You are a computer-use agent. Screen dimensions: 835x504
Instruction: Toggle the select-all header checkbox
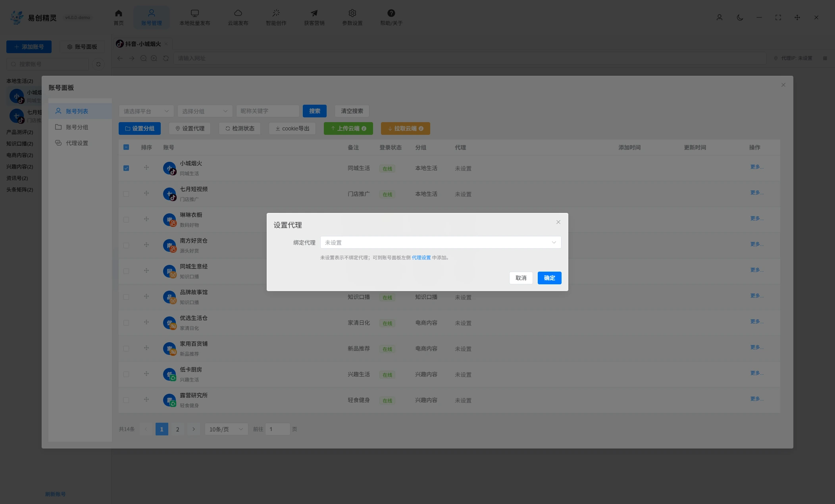[x=126, y=147]
